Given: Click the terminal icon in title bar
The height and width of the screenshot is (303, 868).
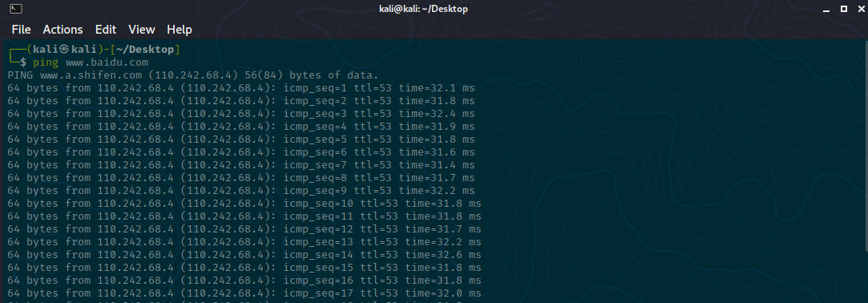Looking at the screenshot, I should pos(17,9).
